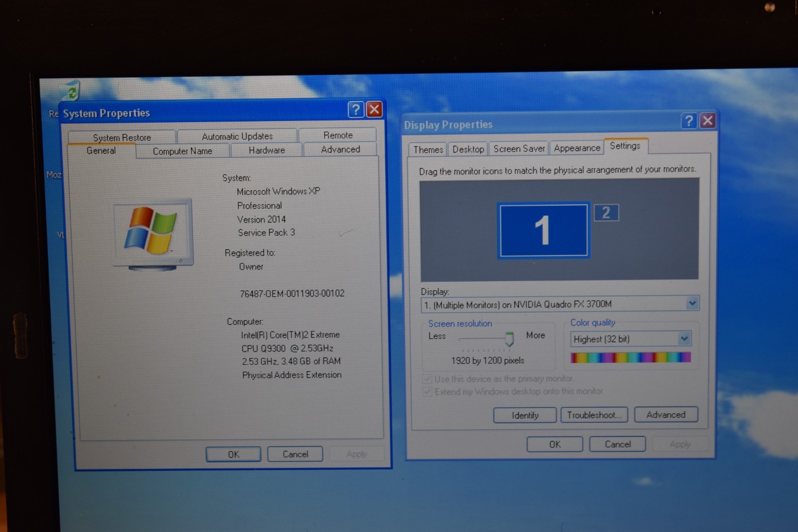This screenshot has height=532, width=798.
Task: Switch to the Screen Saver tab
Action: [519, 149]
